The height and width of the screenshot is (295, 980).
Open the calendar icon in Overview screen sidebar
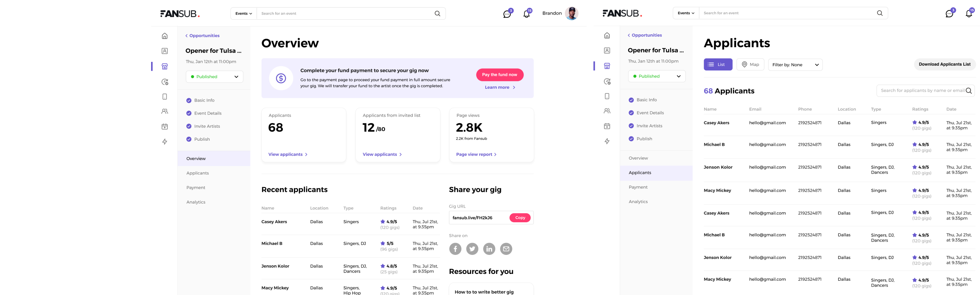(x=165, y=126)
